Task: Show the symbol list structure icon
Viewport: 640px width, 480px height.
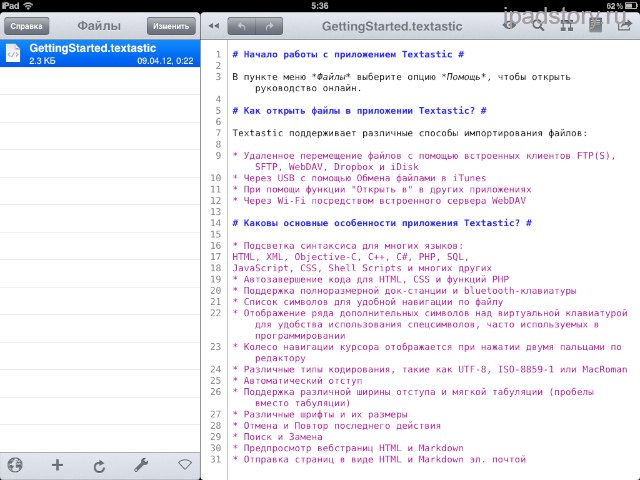Action: pos(567,26)
